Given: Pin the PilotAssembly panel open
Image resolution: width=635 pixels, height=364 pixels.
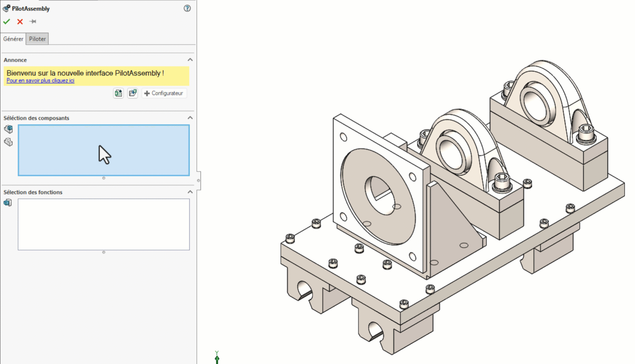Looking at the screenshot, I should (x=33, y=22).
